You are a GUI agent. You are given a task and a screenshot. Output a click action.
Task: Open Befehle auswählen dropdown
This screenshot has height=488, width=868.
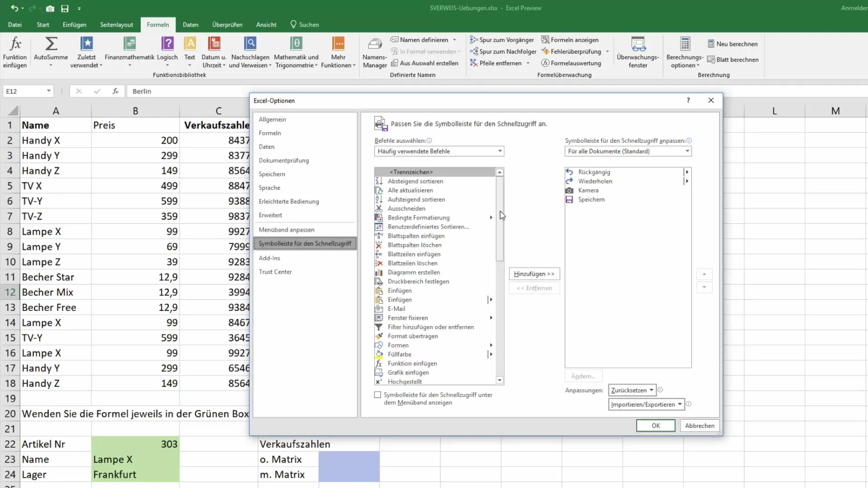click(x=439, y=151)
